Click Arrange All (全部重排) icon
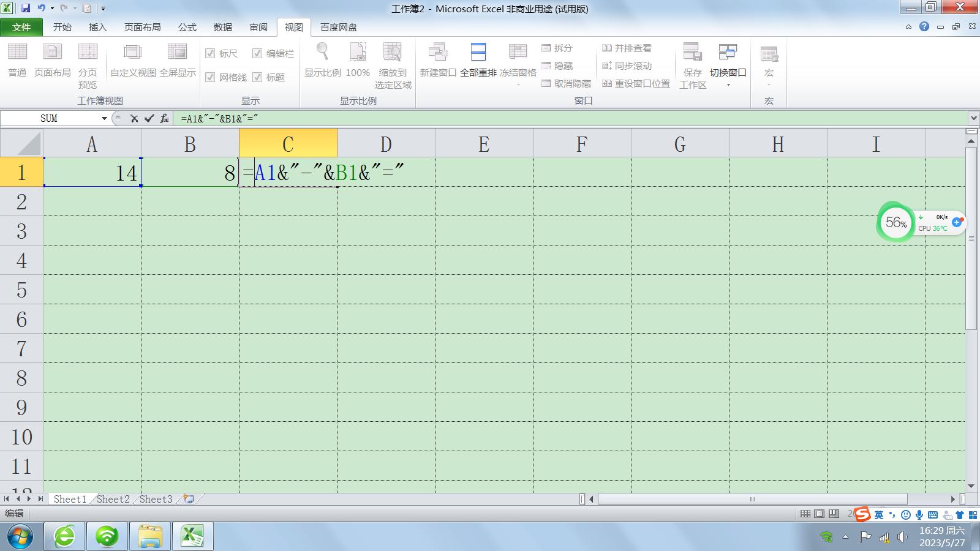Screen dimensions: 980x551 [x=478, y=54]
